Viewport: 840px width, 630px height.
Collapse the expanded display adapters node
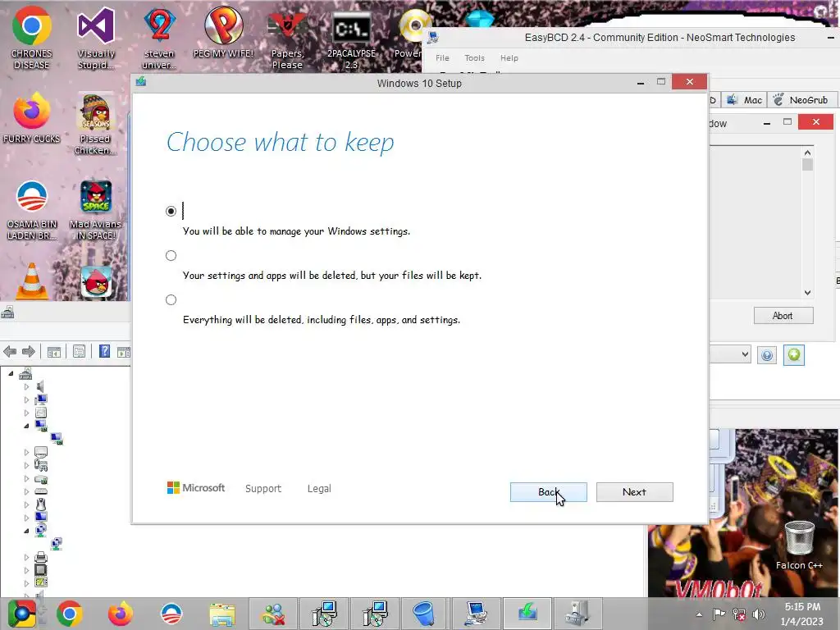(x=27, y=426)
